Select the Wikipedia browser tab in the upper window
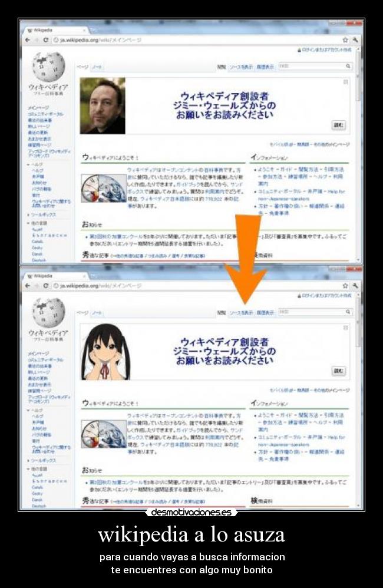Image resolution: width=383 pixels, height=588 pixels. coord(55,31)
